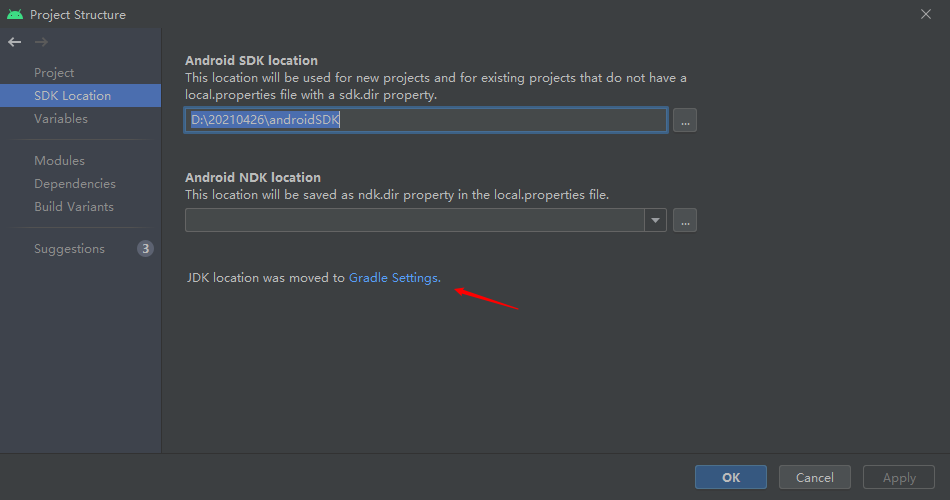Confirm with the OK button
This screenshot has height=500, width=950.
(x=731, y=478)
